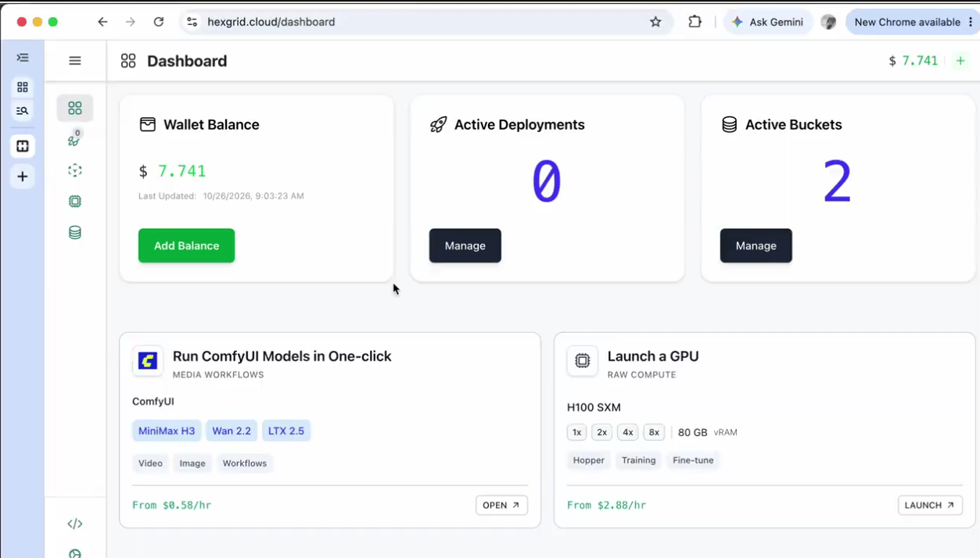The image size is (980, 558).
Task: Open the deployments rocket icon in sidebar
Action: (74, 139)
